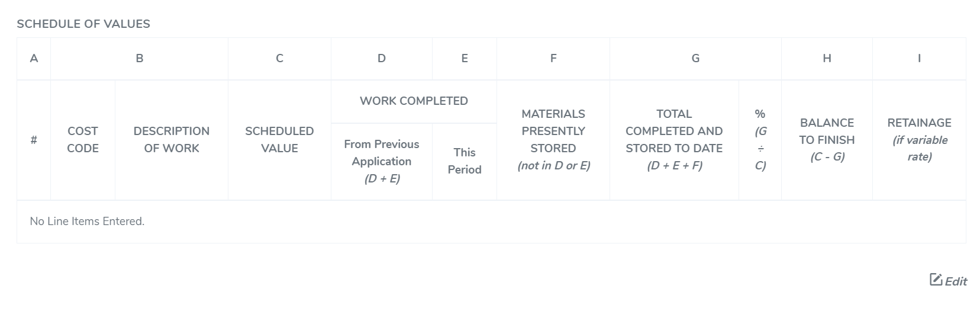Viewport: 980px width, 311px height.
Task: Click the This Period column header
Action: tap(465, 161)
